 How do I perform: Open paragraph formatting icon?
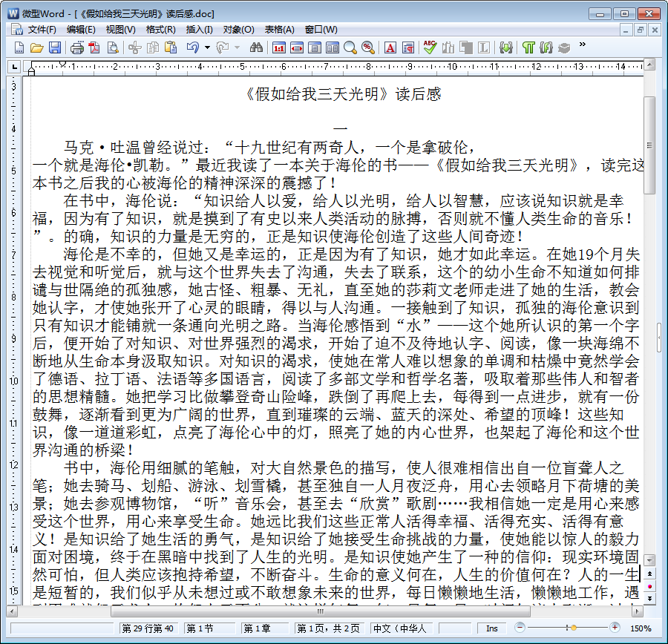[408, 47]
